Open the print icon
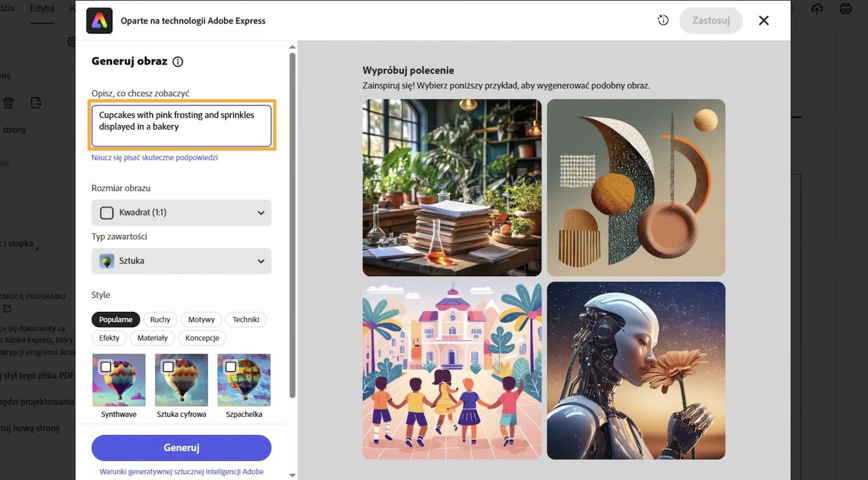Viewport: 868px width, 480px height. pyautogui.click(x=845, y=8)
